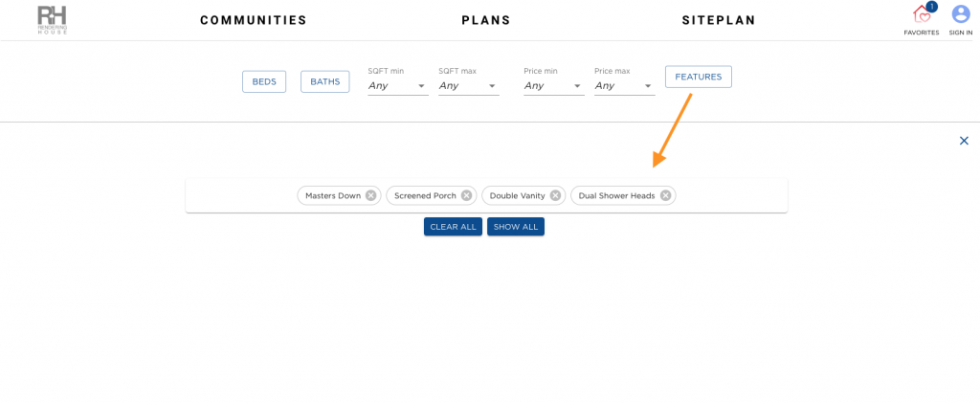The image size is (980, 403).
Task: Close the features panel with X
Action: (964, 141)
